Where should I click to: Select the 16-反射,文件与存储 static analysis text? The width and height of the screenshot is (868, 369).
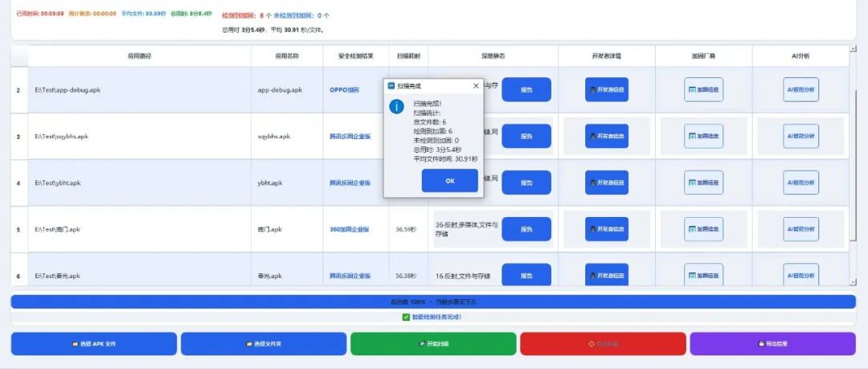(x=463, y=276)
